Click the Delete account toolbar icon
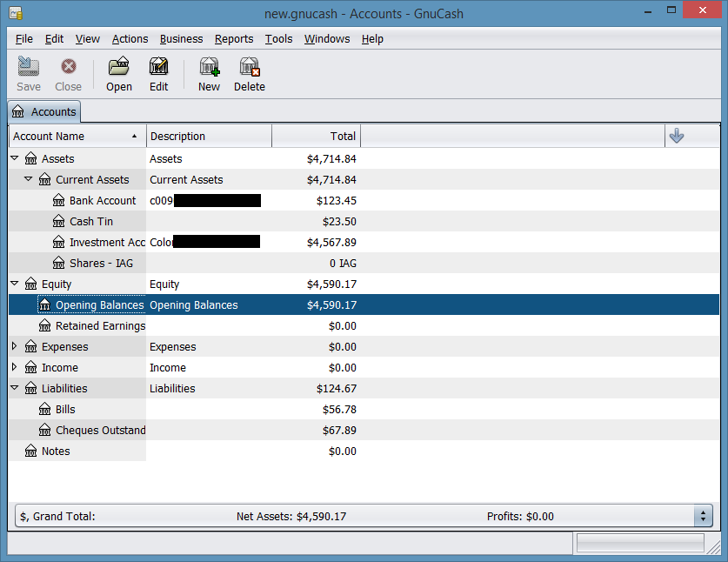This screenshot has width=728, height=562. pyautogui.click(x=250, y=67)
